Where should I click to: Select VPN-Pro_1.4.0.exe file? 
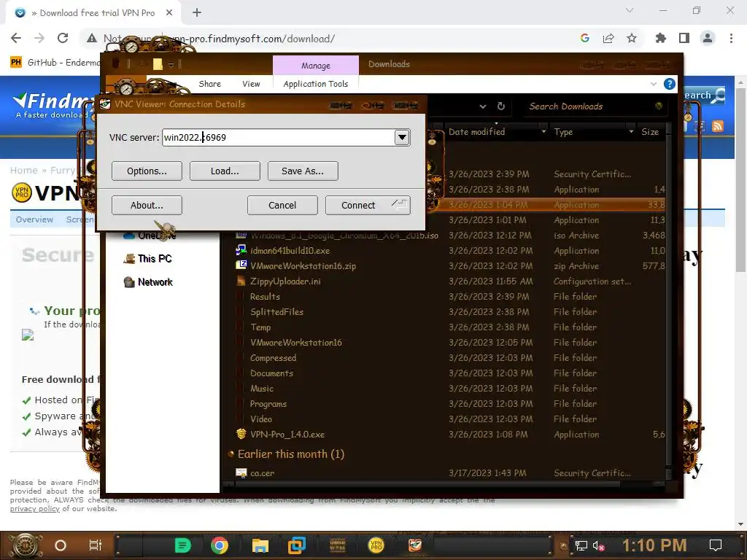(287, 435)
